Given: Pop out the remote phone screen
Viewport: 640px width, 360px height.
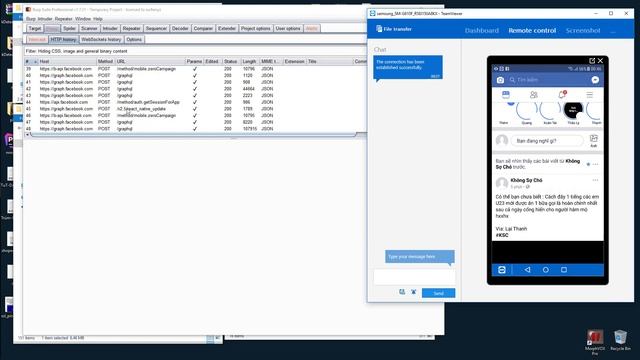Looking at the screenshot, I should click(592, 60).
